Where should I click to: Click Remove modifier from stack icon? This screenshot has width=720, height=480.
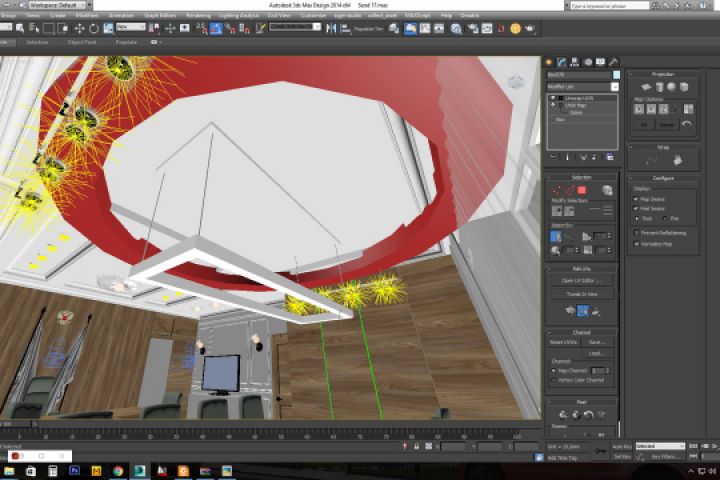pos(594,157)
